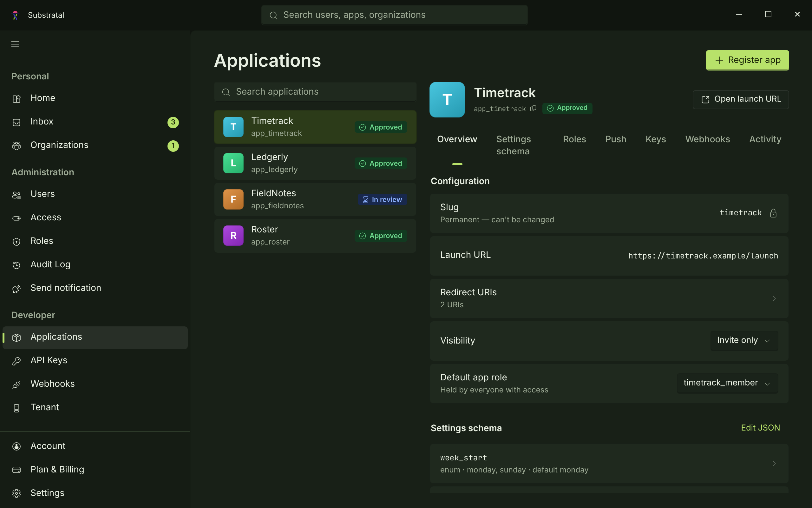This screenshot has height=508, width=812.
Task: Click the Plan & Billing card icon
Action: [x=16, y=470]
